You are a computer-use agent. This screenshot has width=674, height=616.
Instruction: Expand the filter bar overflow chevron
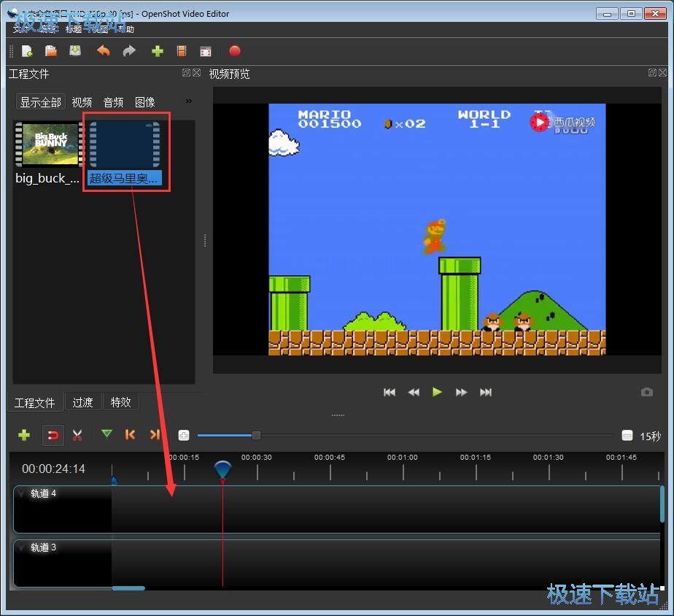pos(189,101)
